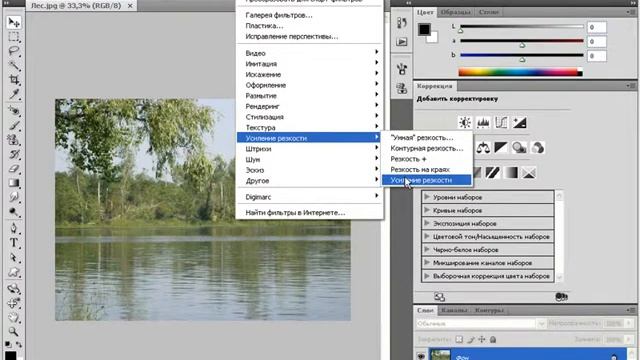The height and width of the screenshot is (360, 640).
Task: Expand the Кривые наборов presets
Action: pyautogui.click(x=427, y=210)
